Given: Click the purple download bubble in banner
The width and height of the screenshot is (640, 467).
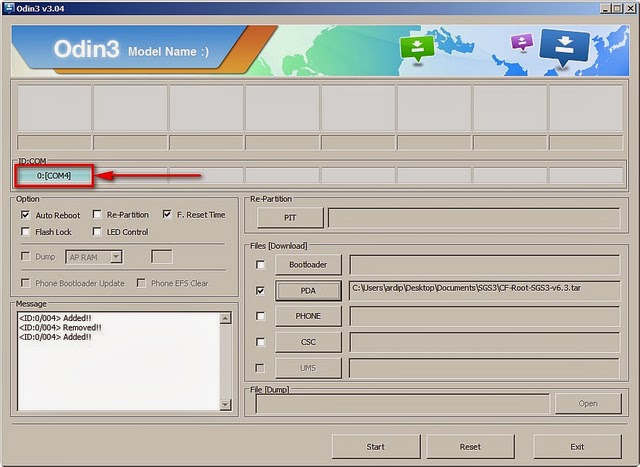Looking at the screenshot, I should (522, 42).
